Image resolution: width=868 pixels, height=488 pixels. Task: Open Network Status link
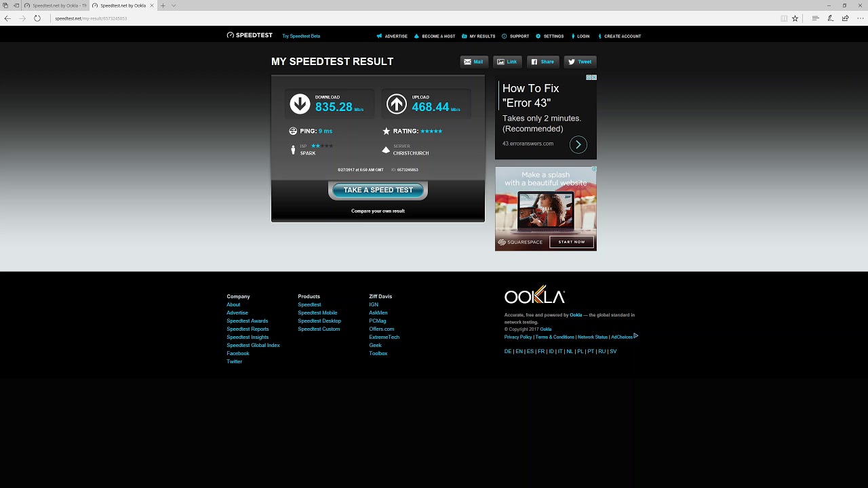tap(593, 337)
